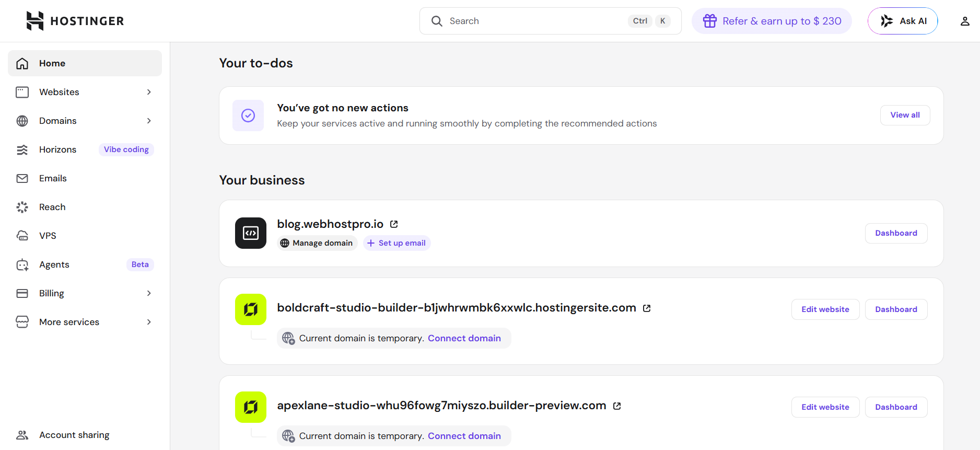The height and width of the screenshot is (450, 980).
Task: Open boldcraft-studio site external link icon
Action: pyautogui.click(x=647, y=308)
